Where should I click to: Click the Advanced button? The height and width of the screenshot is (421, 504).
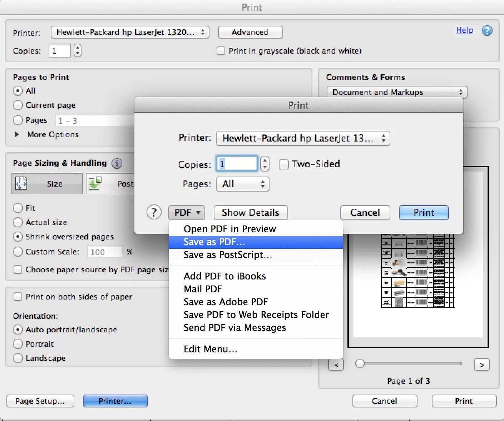coord(250,32)
